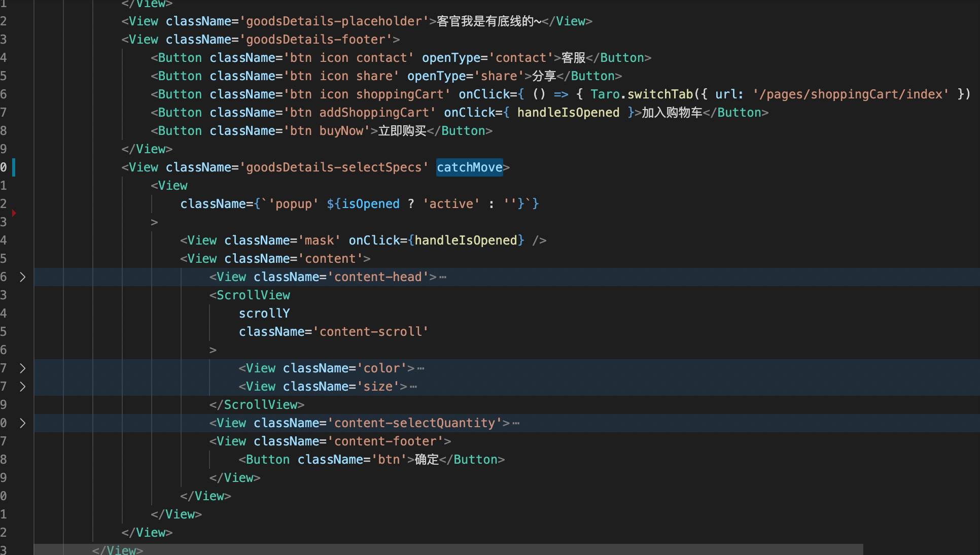Expand folded content-selectQuantity View chevron

(22, 423)
